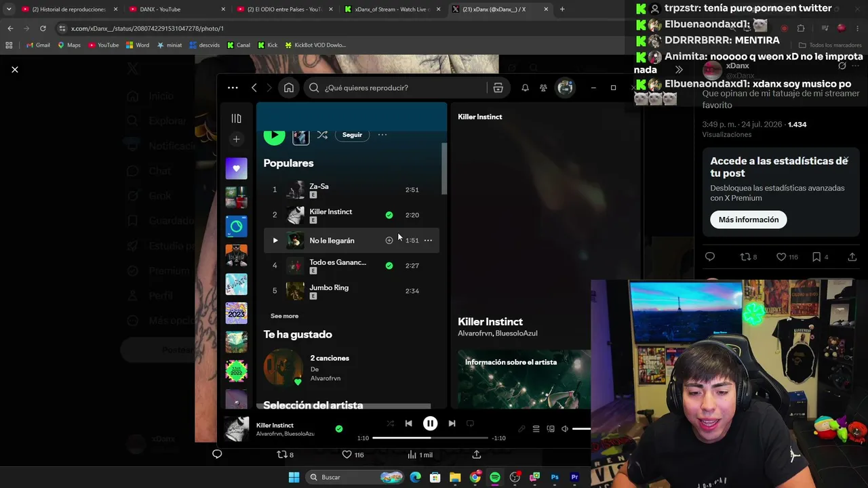Toggle shuffle in Spotify player controls

(x=390, y=424)
